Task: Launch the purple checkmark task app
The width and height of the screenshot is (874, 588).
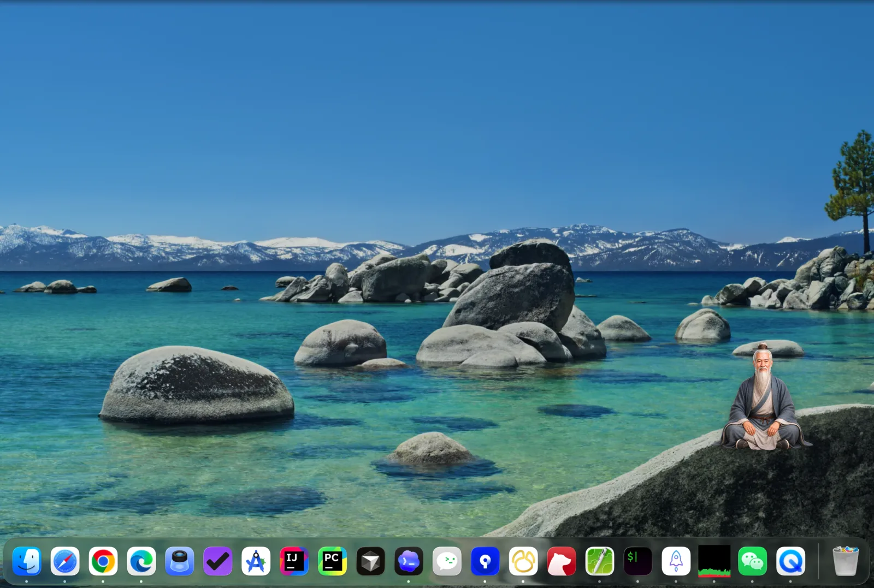Action: [218, 561]
